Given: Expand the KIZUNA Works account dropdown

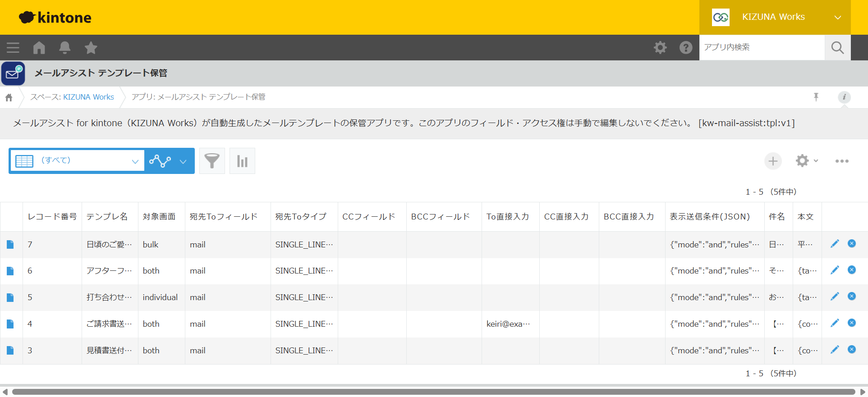Looking at the screenshot, I should (x=775, y=17).
